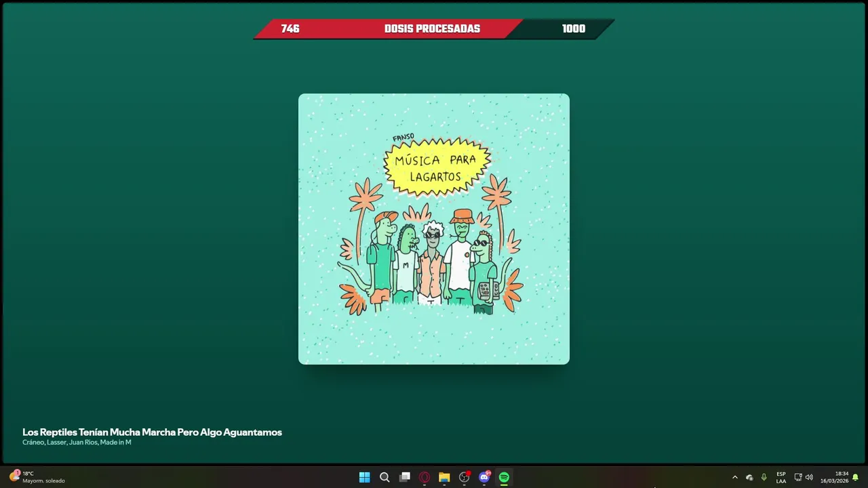Open network and volume quick settings
The width and height of the screenshot is (868, 488).
[804, 477]
